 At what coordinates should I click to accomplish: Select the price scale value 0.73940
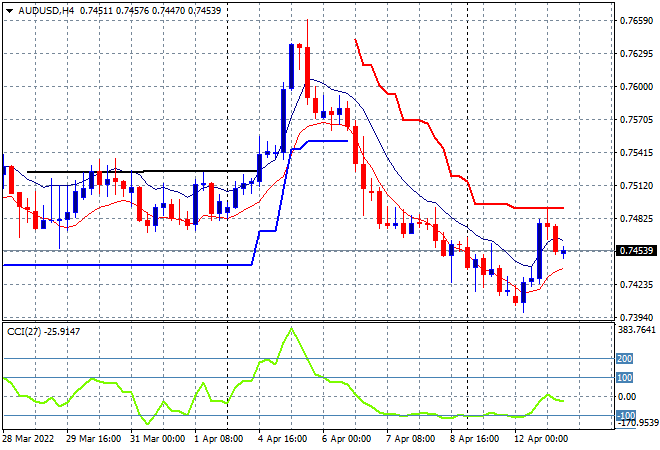click(636, 317)
